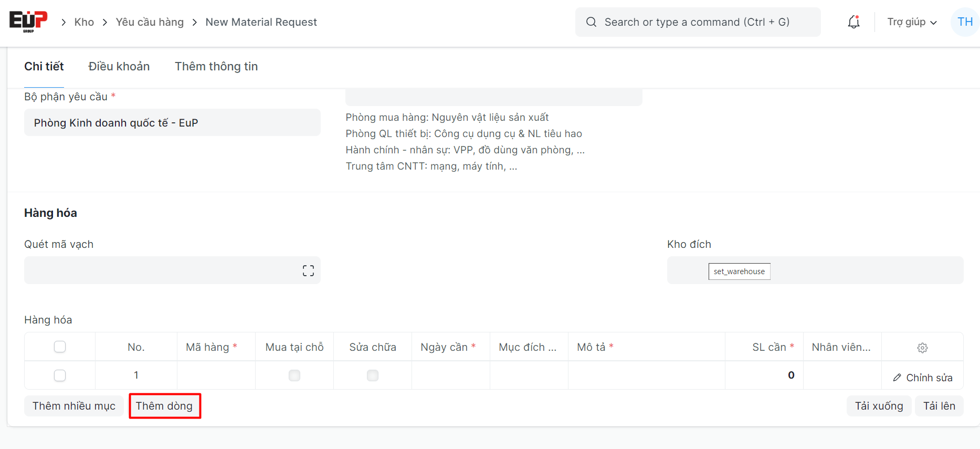Switch to the Điều khoản tab
980x449 pixels.
[x=119, y=67]
